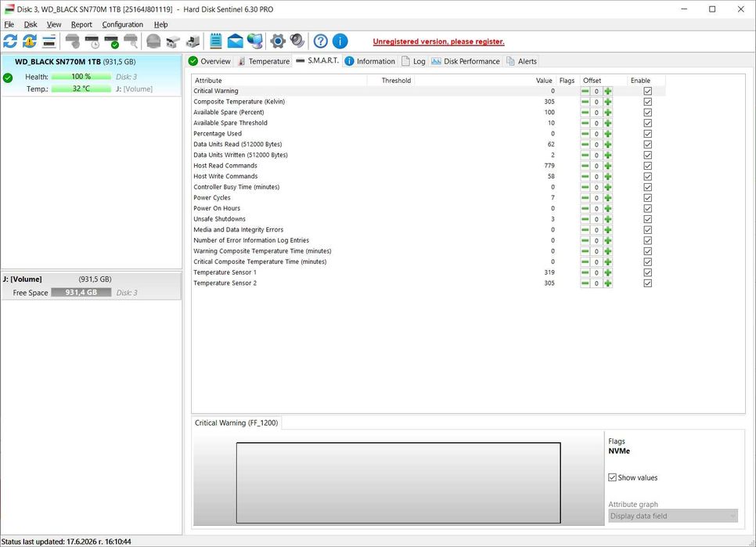Image resolution: width=756 pixels, height=547 pixels.
Task: Switch to the Alerts tab
Action: (x=522, y=61)
